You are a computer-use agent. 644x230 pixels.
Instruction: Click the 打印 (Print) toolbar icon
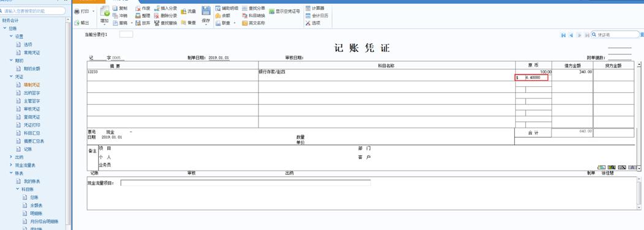77,12
